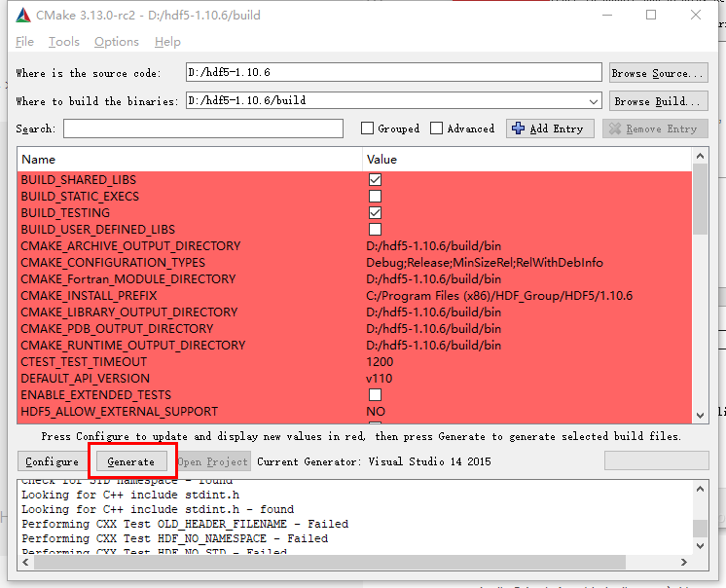The image size is (726, 588).
Task: Enable the Advanced checkbox
Action: pyautogui.click(x=436, y=129)
